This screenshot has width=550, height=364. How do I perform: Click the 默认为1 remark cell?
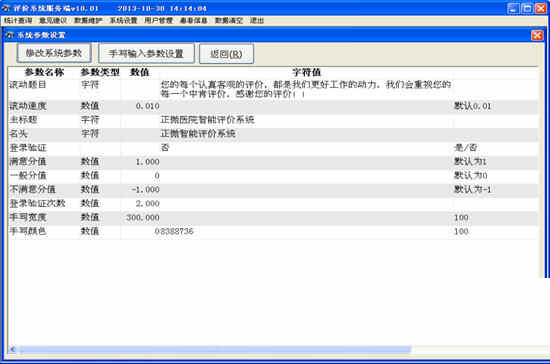pyautogui.click(x=470, y=162)
